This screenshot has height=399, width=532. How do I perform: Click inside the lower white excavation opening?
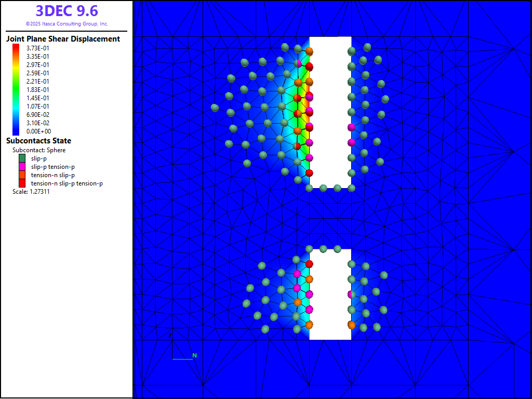(330, 294)
